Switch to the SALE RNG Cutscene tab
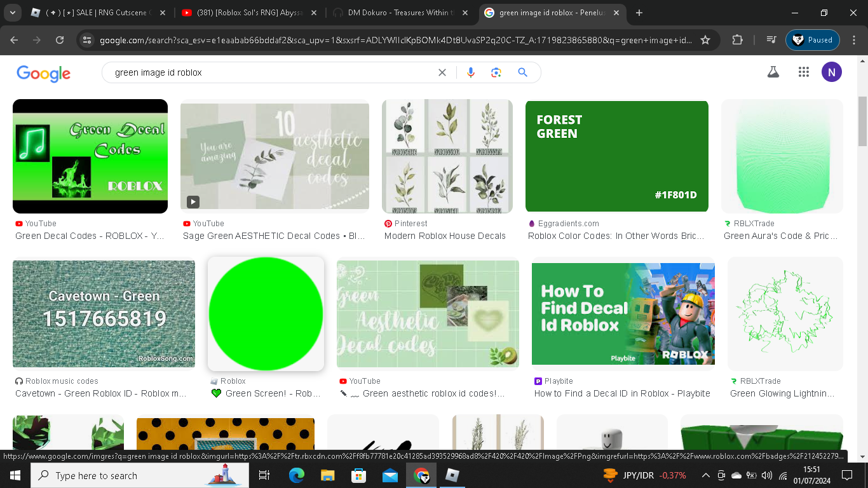This screenshot has width=868, height=488. coord(93,13)
